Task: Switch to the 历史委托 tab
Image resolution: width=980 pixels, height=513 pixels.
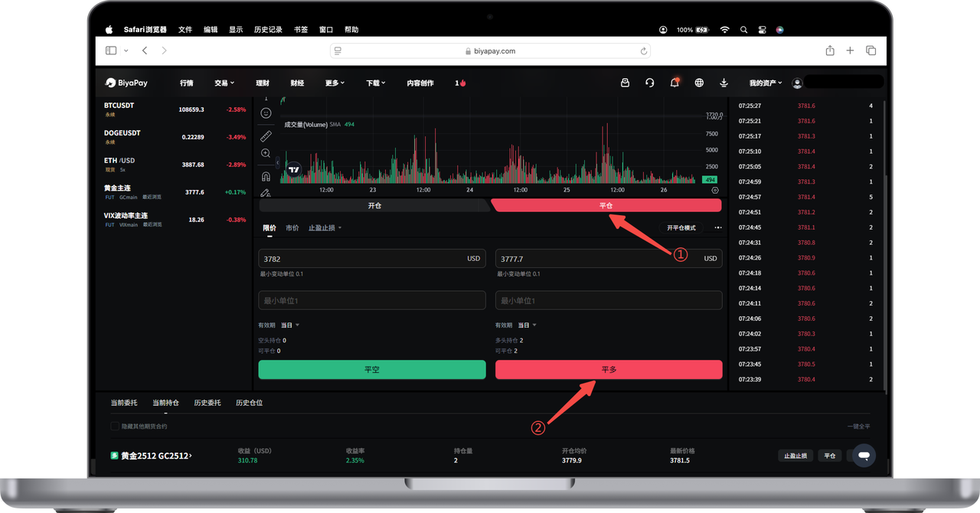Action: tap(207, 403)
